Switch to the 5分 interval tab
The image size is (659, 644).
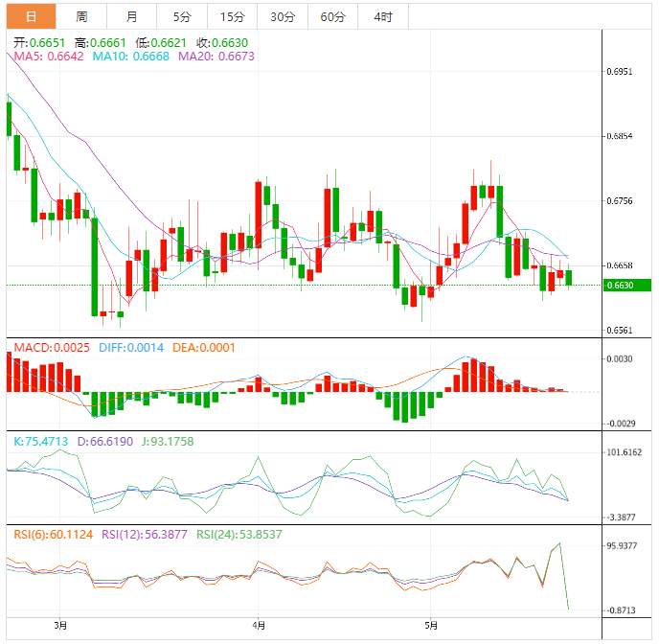(x=181, y=16)
